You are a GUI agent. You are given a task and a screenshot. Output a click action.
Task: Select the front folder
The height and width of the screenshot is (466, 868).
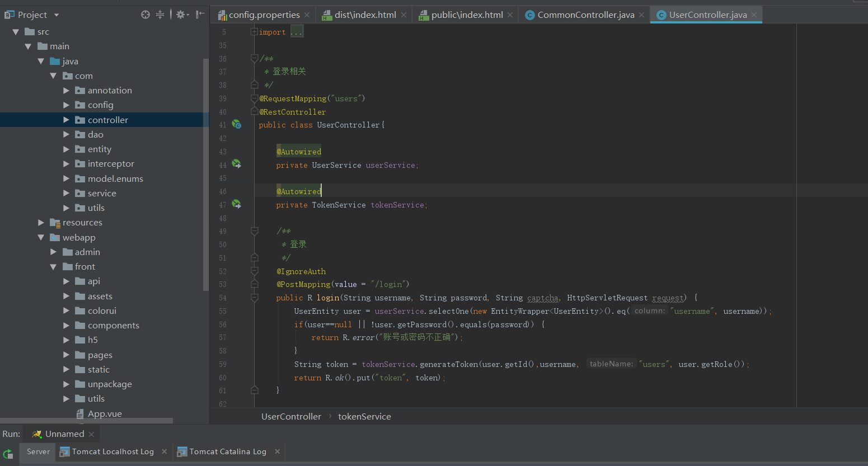85,266
